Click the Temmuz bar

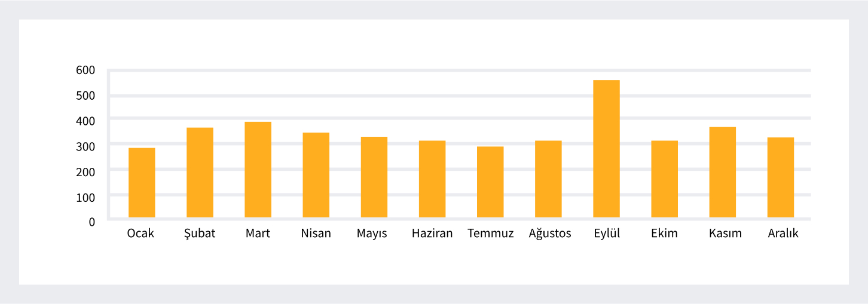click(490, 182)
